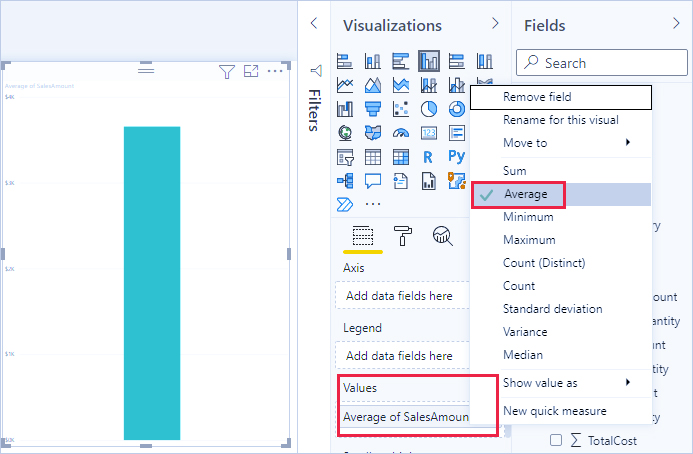
Task: Set aggregation to Minimum
Action: click(561, 217)
